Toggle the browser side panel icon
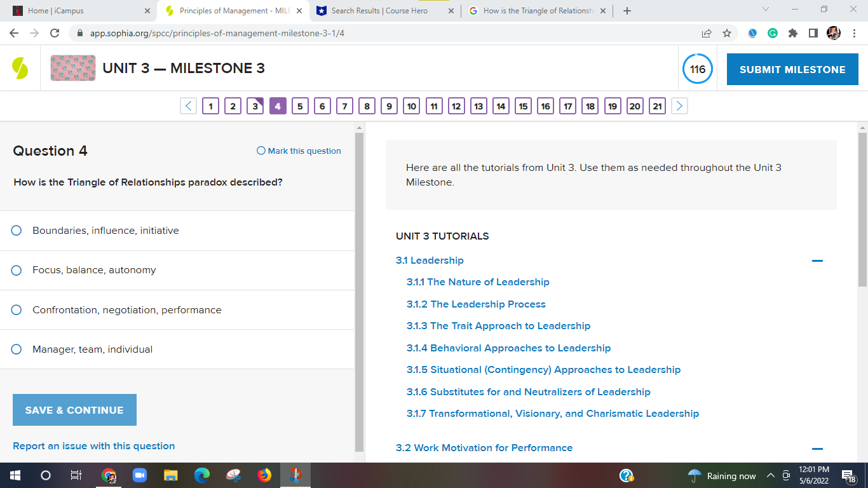 coord(813,33)
